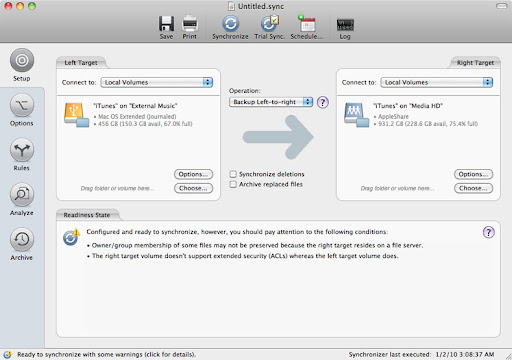Select the Right Target tab
Image resolution: width=512 pixels, height=360 pixels.
pyautogui.click(x=475, y=63)
